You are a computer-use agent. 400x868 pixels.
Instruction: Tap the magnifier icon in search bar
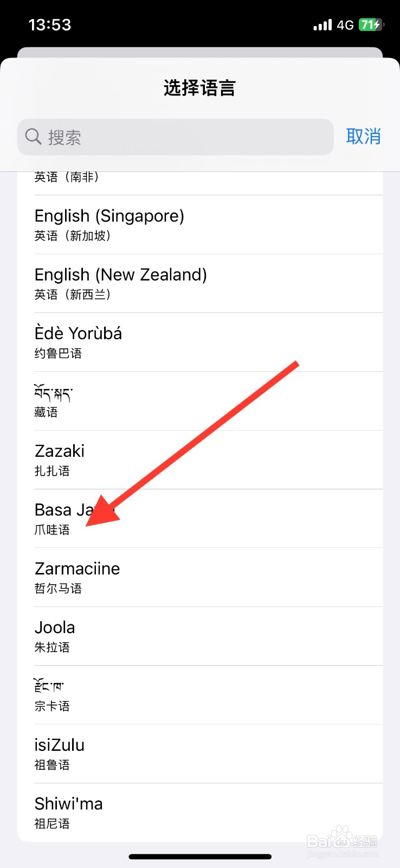coord(33,137)
